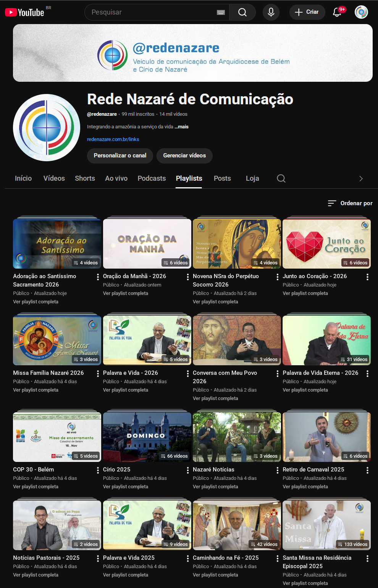Image resolution: width=378 pixels, height=588 pixels.
Task: Click the YouTube logo home icon
Action: tap(25, 12)
